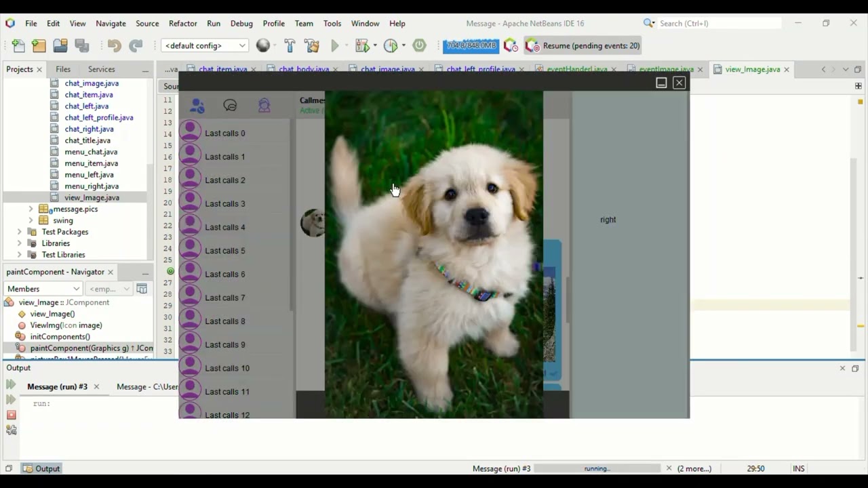Viewport: 868px width, 488px height.
Task: Select view_Image() constructor in Navigator
Action: click(52, 314)
